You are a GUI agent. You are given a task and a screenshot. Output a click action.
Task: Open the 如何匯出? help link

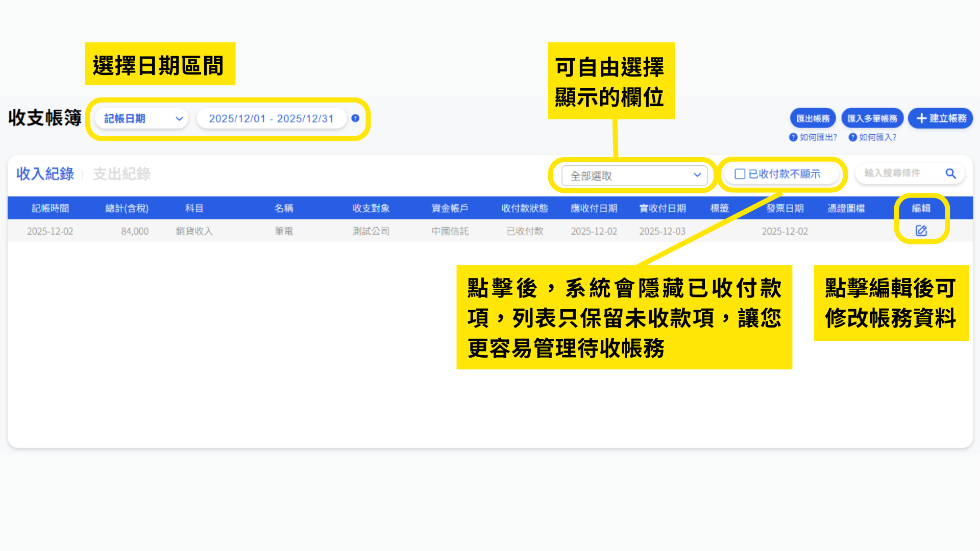818,137
